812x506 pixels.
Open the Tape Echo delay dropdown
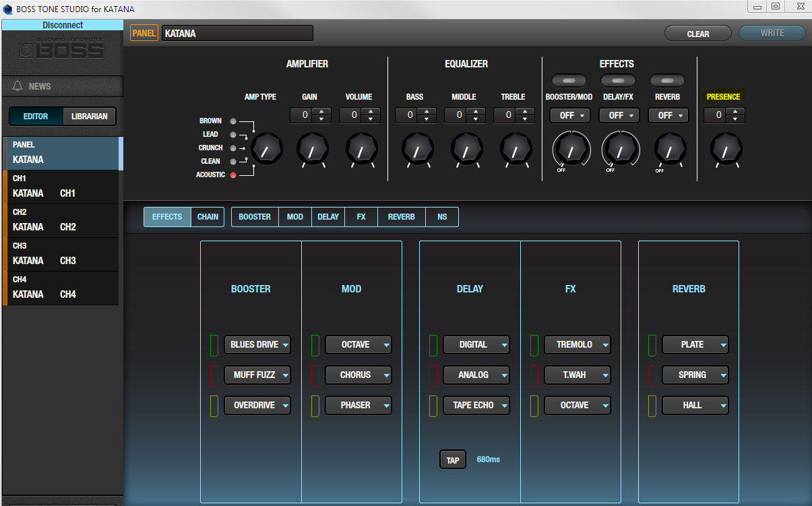pyautogui.click(x=476, y=406)
